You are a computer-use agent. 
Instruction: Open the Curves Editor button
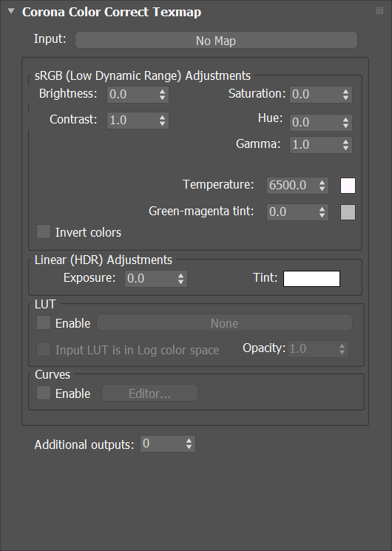[x=149, y=393]
